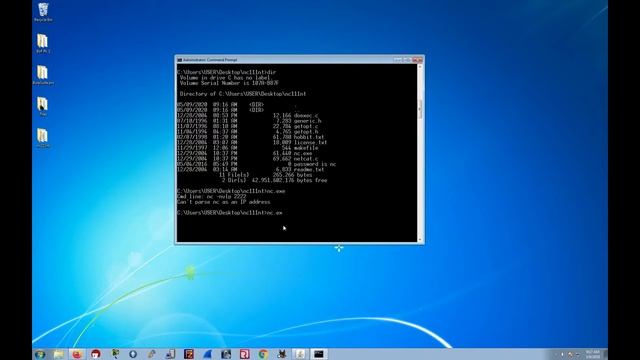
Task: Click the '2 Dir(s)' bytes free line
Action: tap(274, 180)
